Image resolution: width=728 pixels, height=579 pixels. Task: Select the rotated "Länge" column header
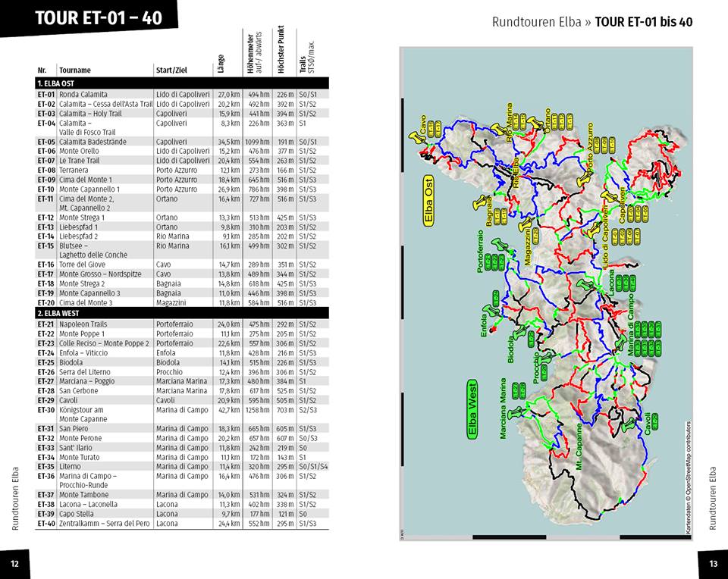[221, 64]
